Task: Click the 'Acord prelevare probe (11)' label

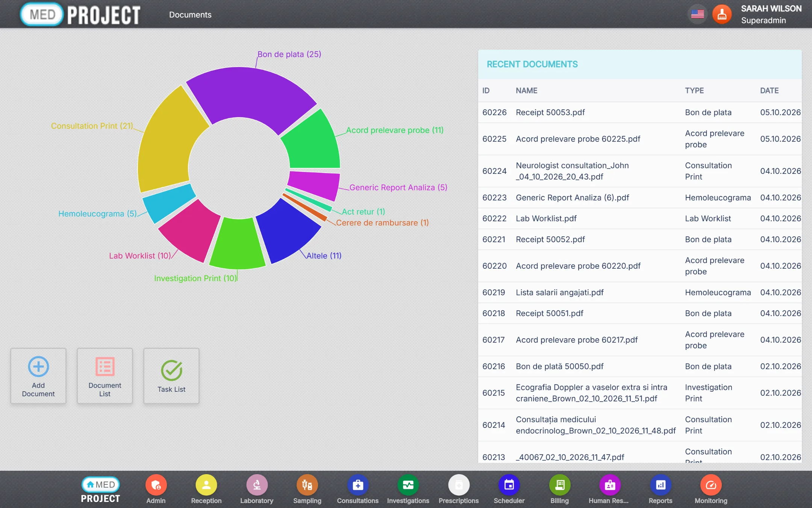Action: (x=395, y=130)
